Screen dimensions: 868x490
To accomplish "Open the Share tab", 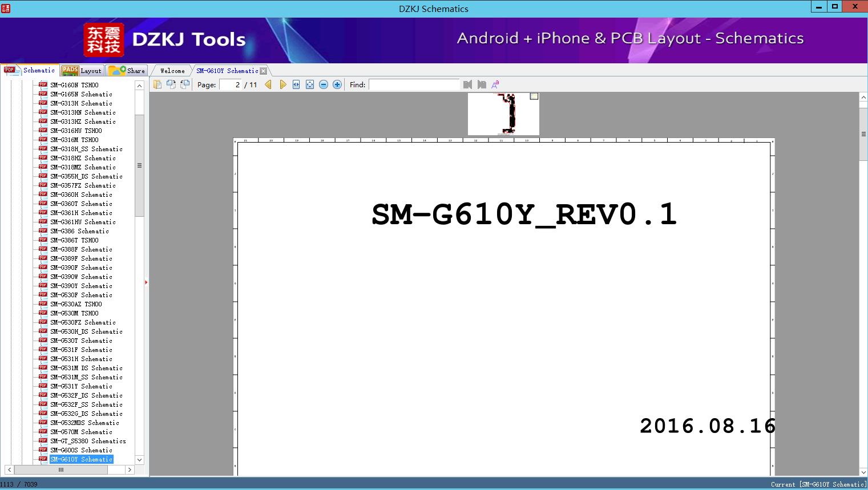I will [127, 71].
